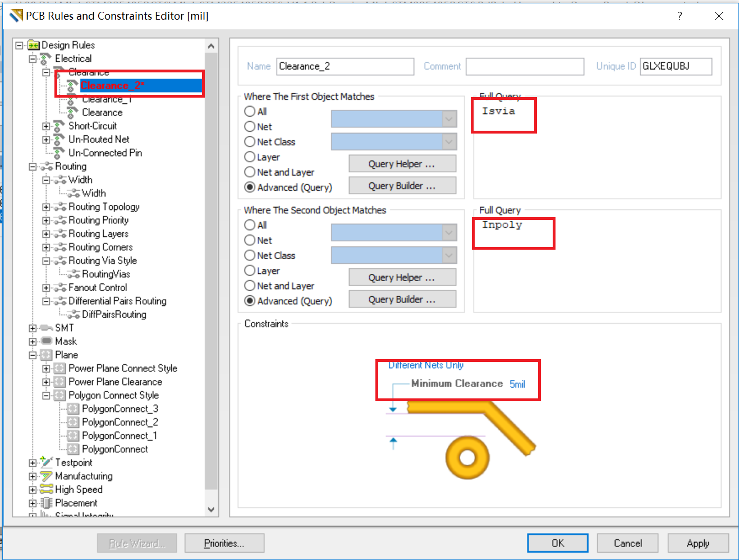
Task: Click the Design Rules root folder icon
Action: pyautogui.click(x=34, y=45)
